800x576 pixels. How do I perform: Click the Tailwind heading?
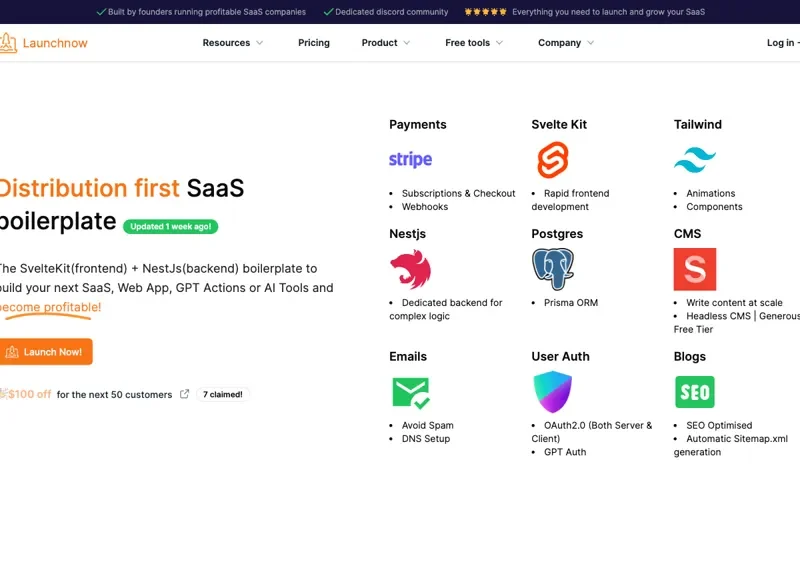[x=697, y=124]
